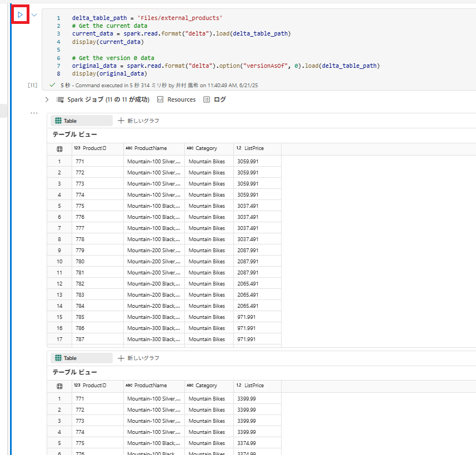Click ListPrice 3399.99 in second table row 1
The width and height of the screenshot is (476, 455).
pos(257,398)
